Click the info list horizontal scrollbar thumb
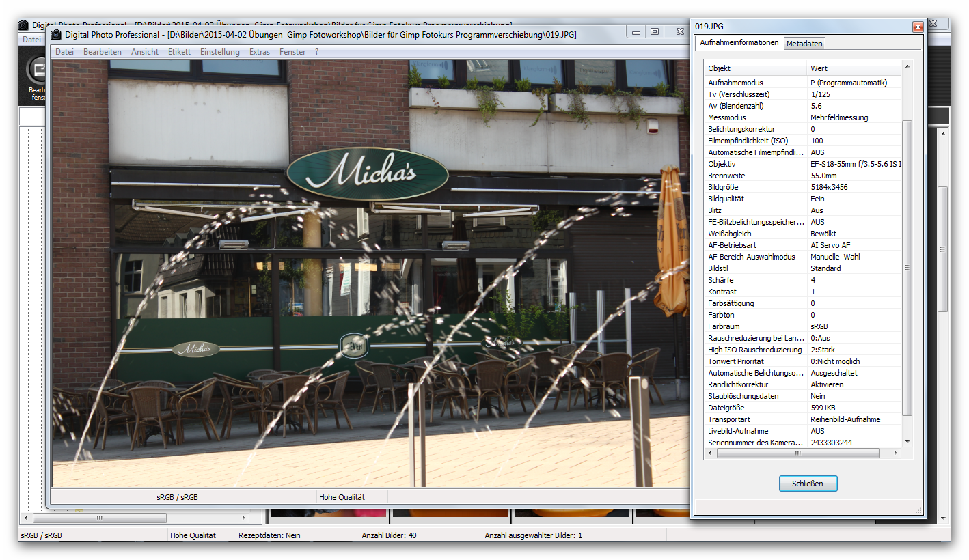This screenshot has height=560, width=969. 798,453
